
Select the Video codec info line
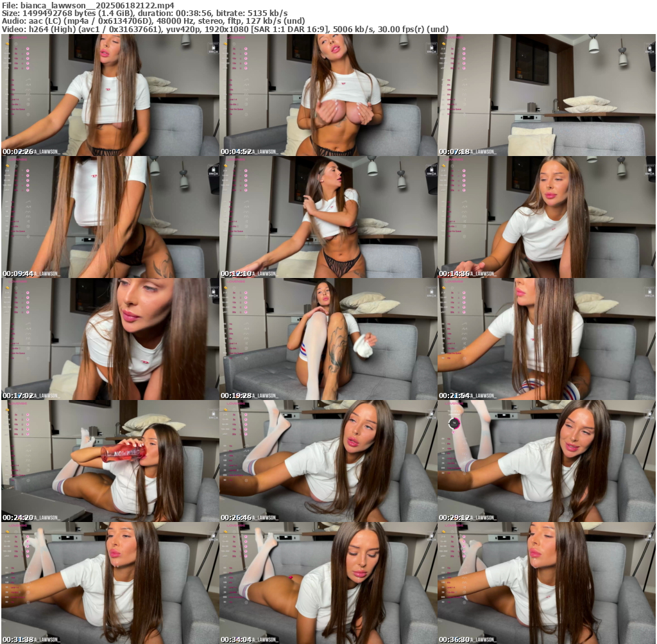(x=225, y=29)
